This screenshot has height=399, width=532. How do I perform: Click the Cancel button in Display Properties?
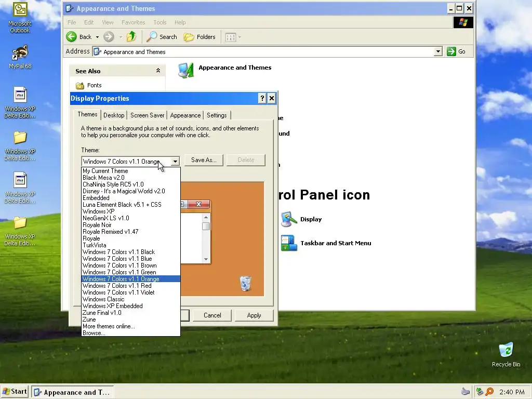click(x=212, y=315)
